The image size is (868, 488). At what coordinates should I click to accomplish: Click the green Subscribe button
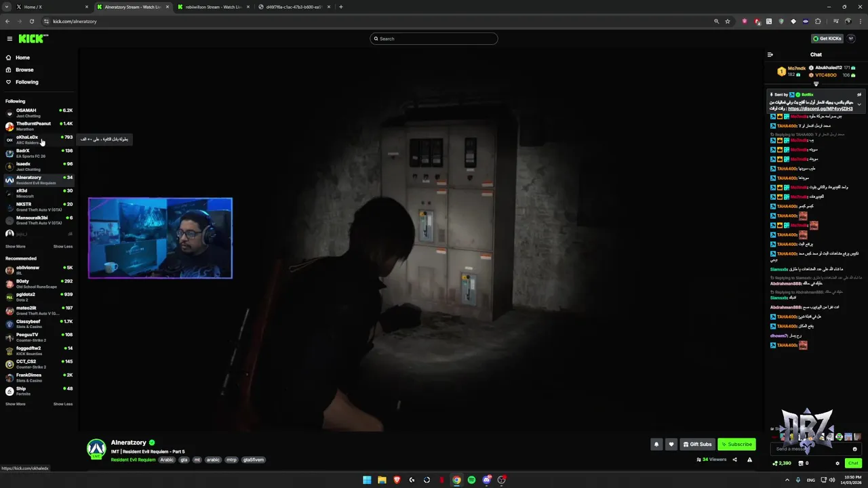pos(736,445)
